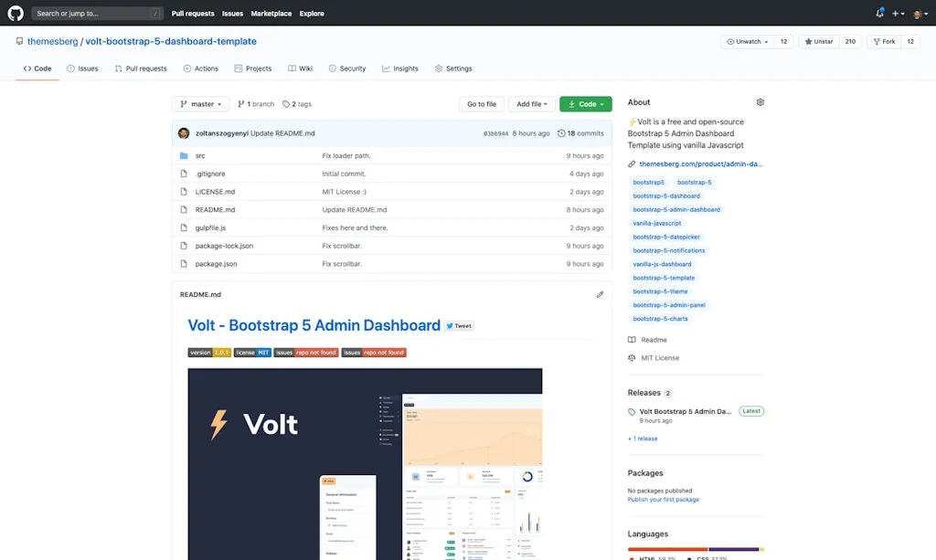Image resolution: width=936 pixels, height=560 pixels.
Task: Click the Readme book icon
Action: coord(632,340)
